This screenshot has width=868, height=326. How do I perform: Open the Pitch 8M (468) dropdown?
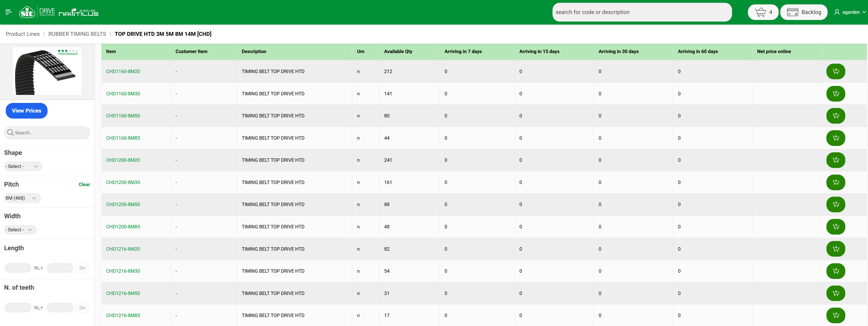(x=22, y=198)
